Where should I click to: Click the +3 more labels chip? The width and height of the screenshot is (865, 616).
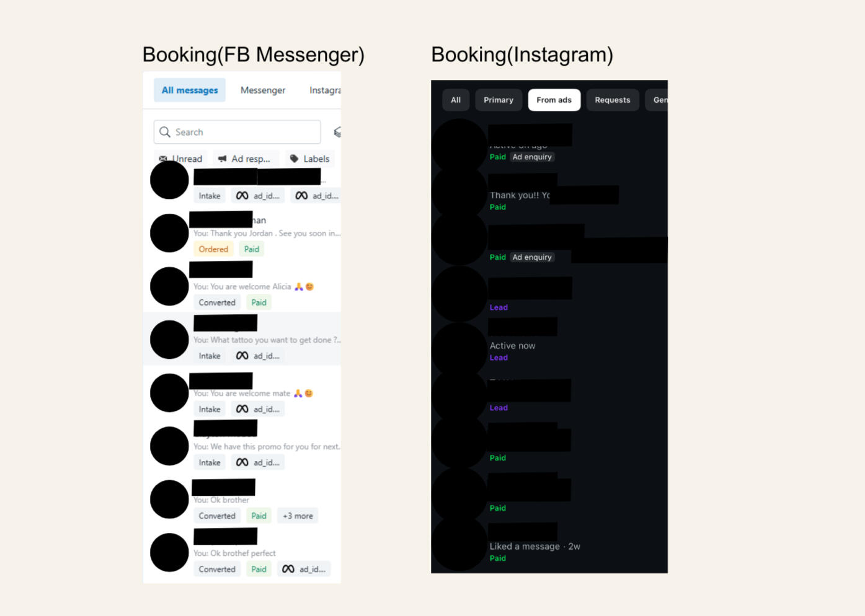(298, 516)
